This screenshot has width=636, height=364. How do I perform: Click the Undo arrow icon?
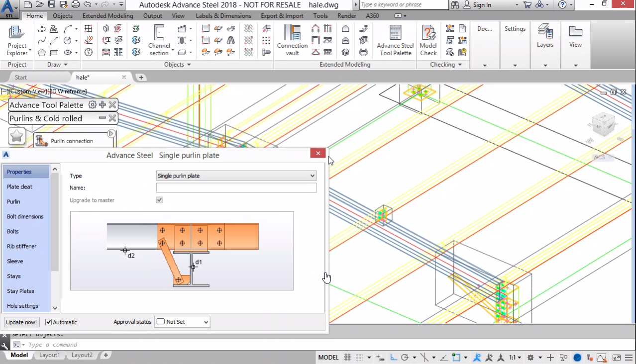point(88,4)
